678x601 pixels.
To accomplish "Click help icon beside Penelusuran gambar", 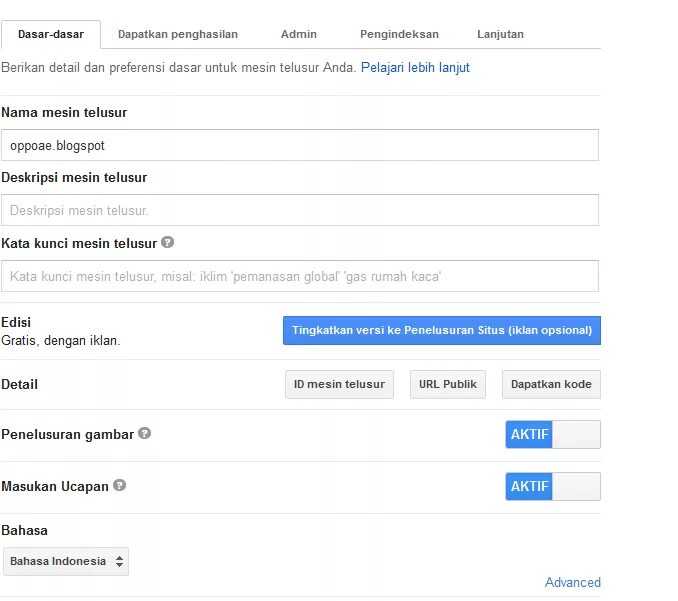I will [144, 434].
